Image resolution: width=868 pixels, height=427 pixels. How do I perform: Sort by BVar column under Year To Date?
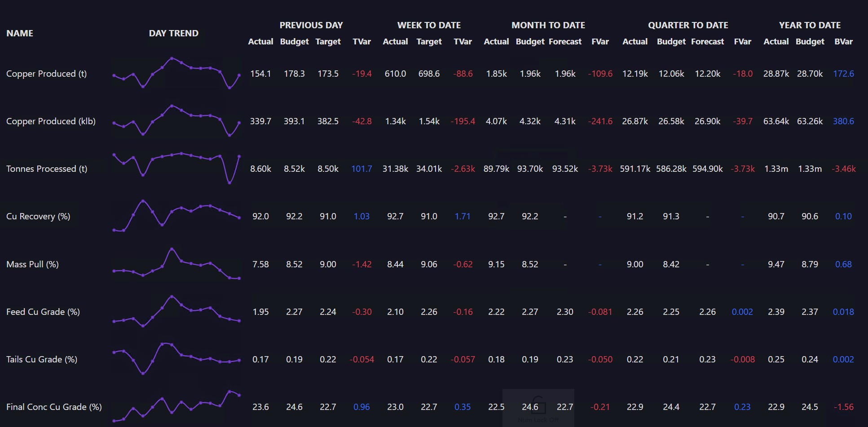843,41
